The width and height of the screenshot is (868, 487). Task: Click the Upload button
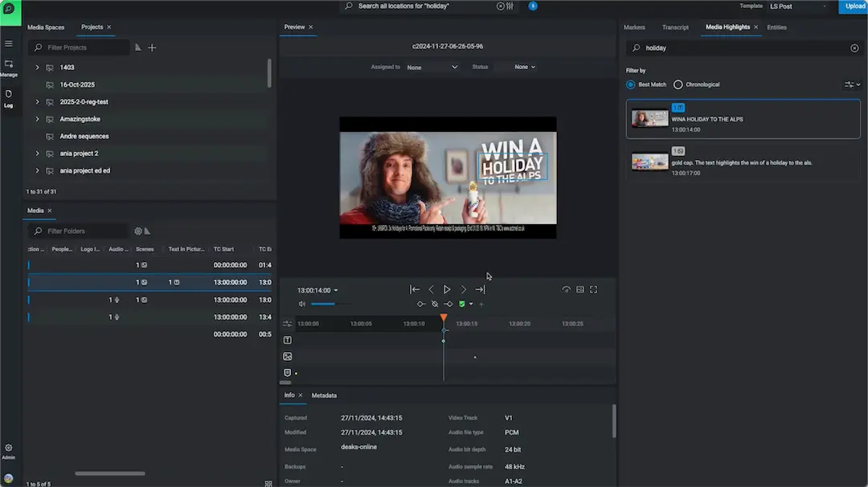tap(854, 6)
